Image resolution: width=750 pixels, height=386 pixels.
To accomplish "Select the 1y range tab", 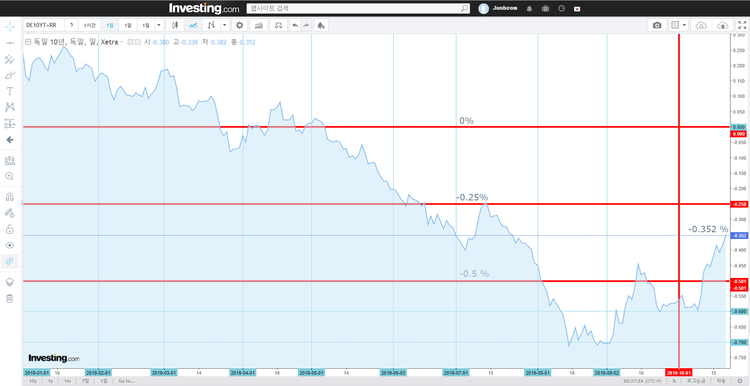I will 50,381.
